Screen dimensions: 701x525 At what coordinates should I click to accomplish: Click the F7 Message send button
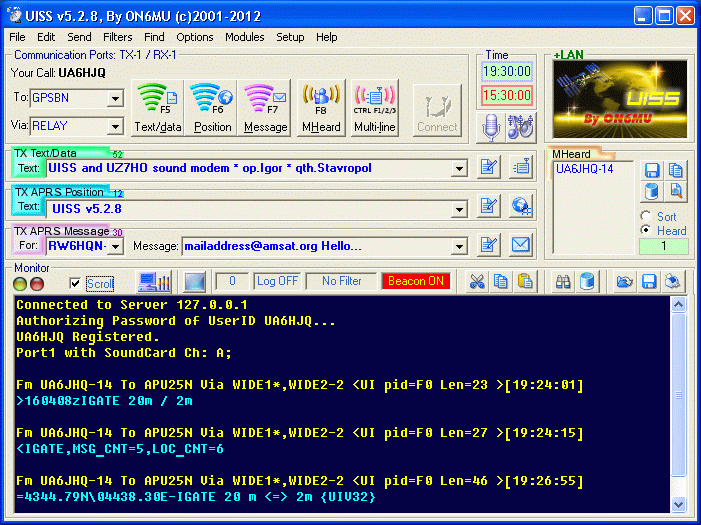tap(266, 109)
